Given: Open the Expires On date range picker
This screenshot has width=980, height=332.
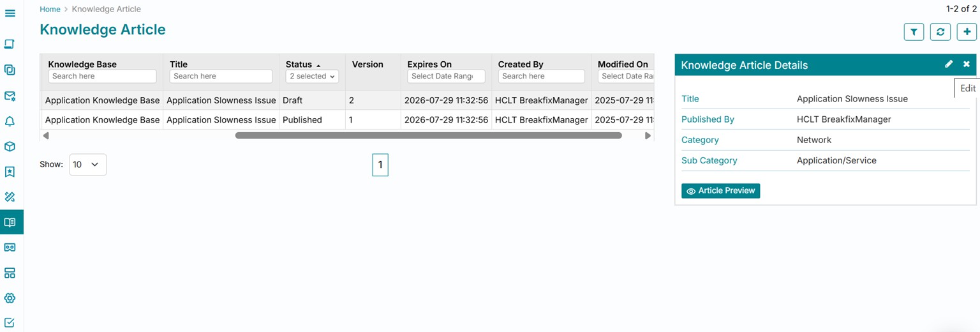Looking at the screenshot, I should coord(446,77).
